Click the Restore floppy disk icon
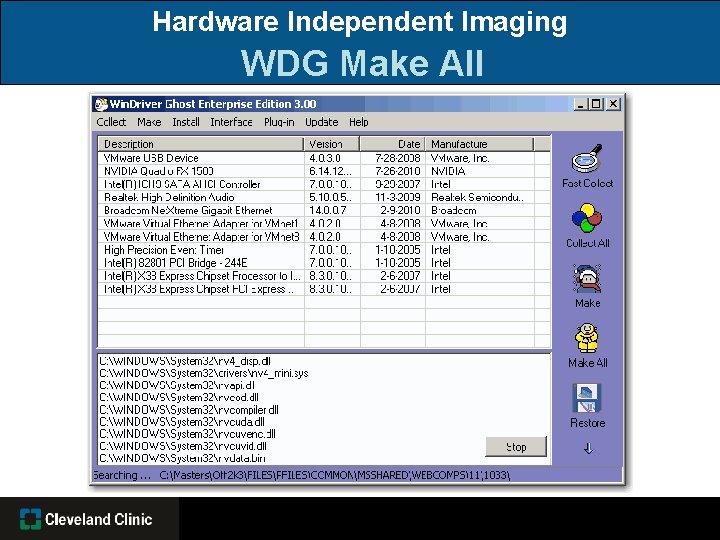This screenshot has width=720, height=540. pyautogui.click(x=587, y=398)
